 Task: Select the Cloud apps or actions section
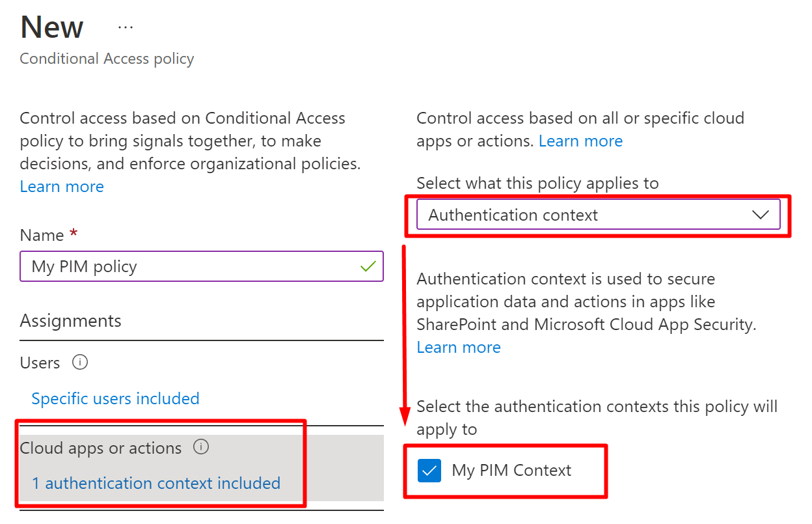tap(101, 448)
